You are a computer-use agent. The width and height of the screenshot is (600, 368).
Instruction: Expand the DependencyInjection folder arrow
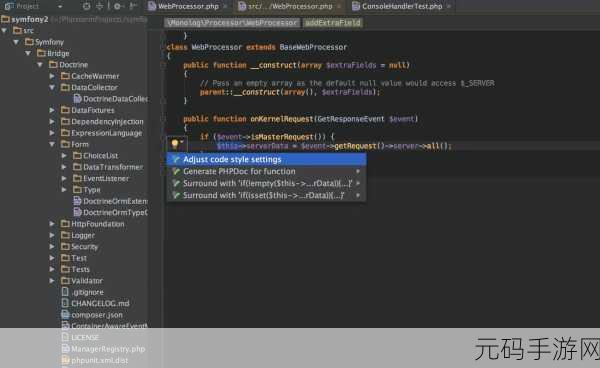(52, 122)
